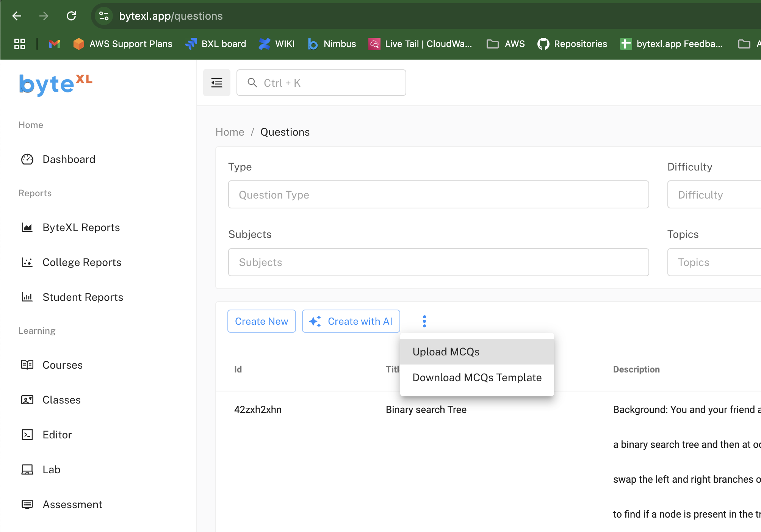Click the Editor terminal icon
This screenshot has width=761, height=532.
[x=27, y=435]
